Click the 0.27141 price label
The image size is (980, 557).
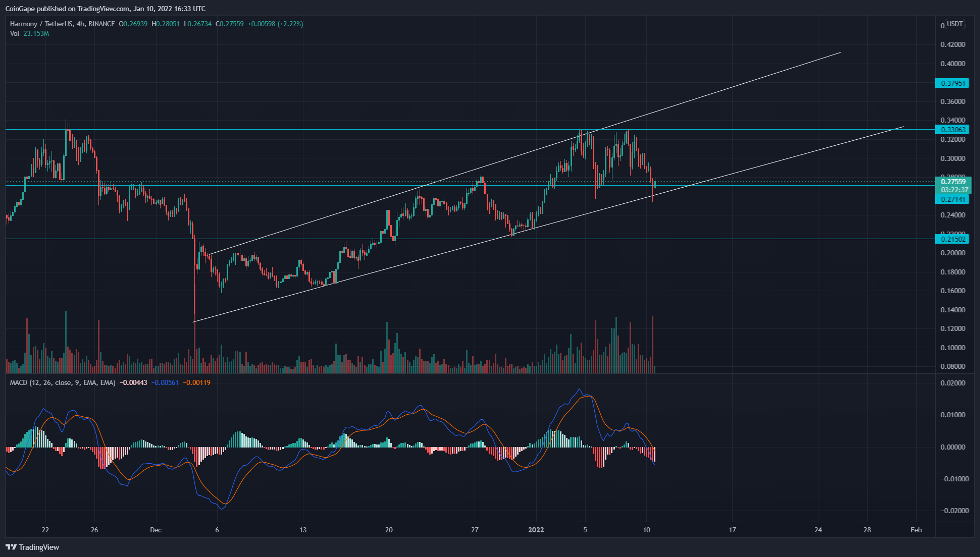click(952, 200)
